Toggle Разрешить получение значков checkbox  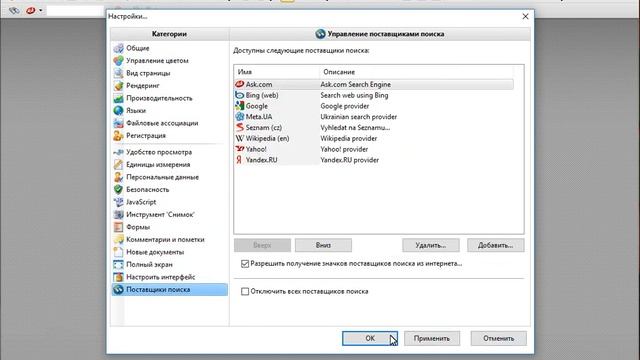[x=245, y=264]
